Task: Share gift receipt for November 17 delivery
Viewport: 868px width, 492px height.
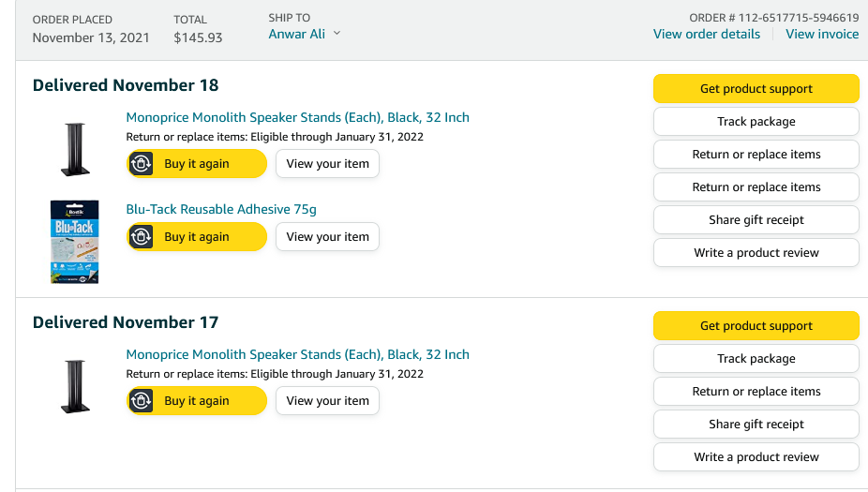Action: pos(756,425)
